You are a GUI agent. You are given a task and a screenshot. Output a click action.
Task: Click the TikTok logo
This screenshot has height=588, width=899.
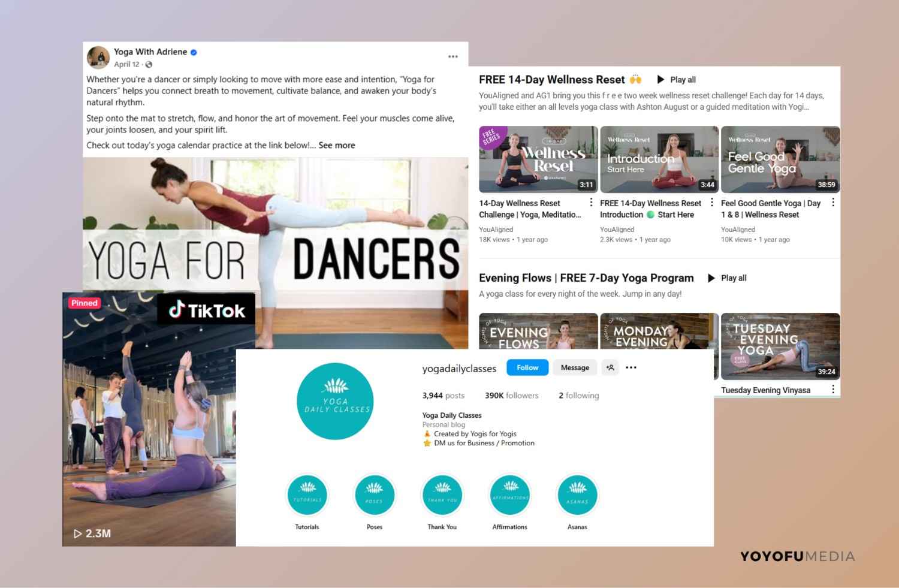pyautogui.click(x=206, y=310)
